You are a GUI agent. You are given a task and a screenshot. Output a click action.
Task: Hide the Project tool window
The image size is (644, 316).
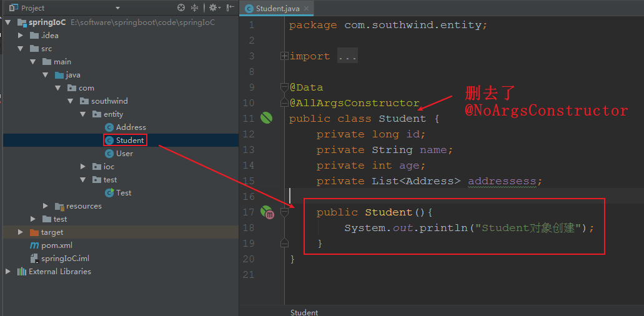pyautogui.click(x=230, y=7)
